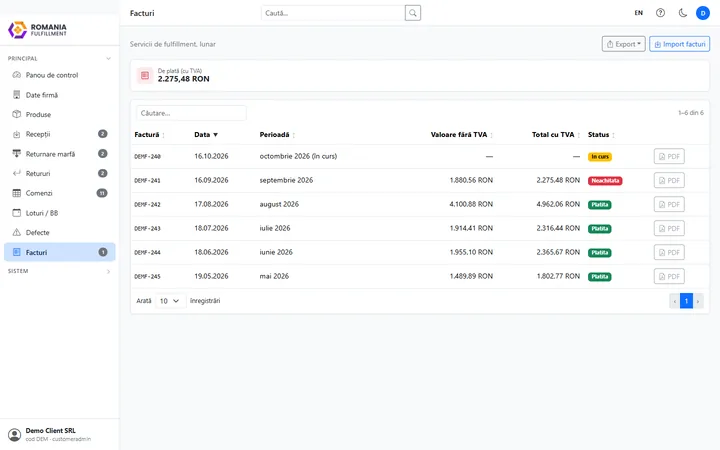Click Retururi badge count 2

[x=103, y=173]
